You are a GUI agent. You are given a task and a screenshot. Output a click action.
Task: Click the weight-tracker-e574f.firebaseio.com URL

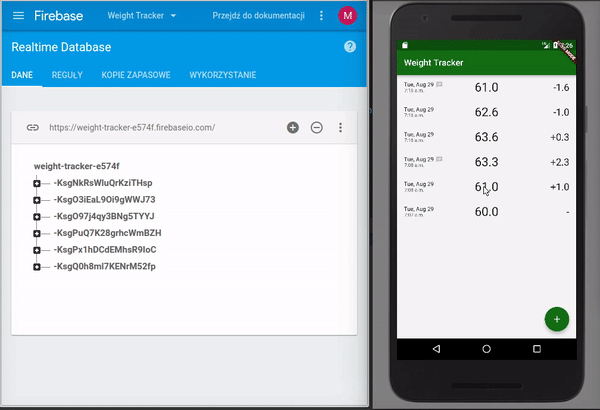point(132,127)
